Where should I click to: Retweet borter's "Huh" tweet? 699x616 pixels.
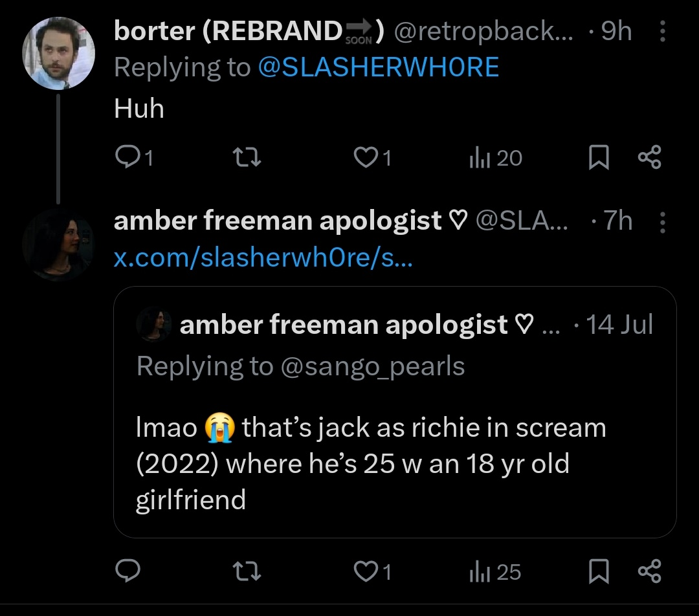tap(245, 158)
